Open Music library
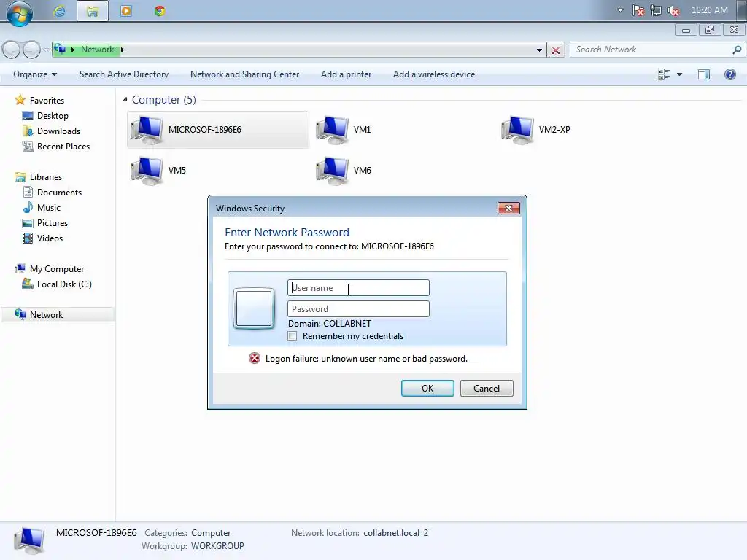Screen dimensions: 747x560 (x=49, y=208)
